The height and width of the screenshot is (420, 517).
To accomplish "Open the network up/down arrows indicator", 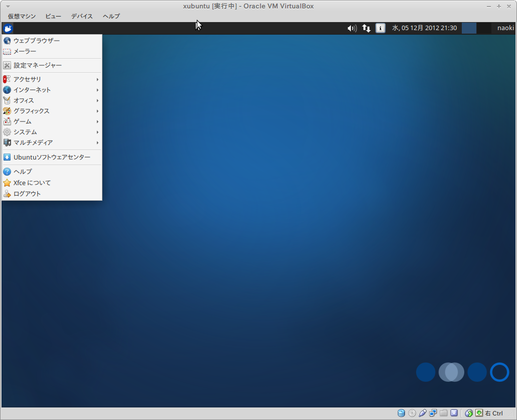I will coord(366,29).
